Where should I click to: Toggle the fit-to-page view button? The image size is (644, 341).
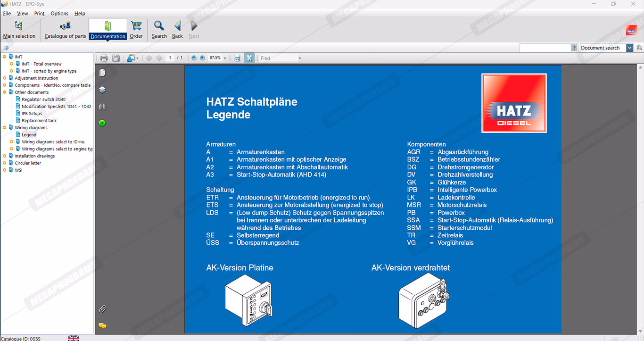click(x=249, y=58)
